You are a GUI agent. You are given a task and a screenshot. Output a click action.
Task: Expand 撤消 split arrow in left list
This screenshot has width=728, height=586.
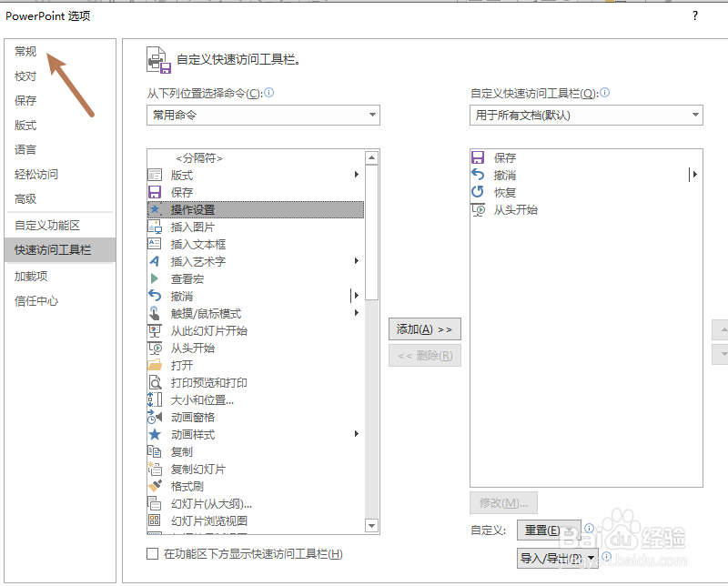point(356,296)
